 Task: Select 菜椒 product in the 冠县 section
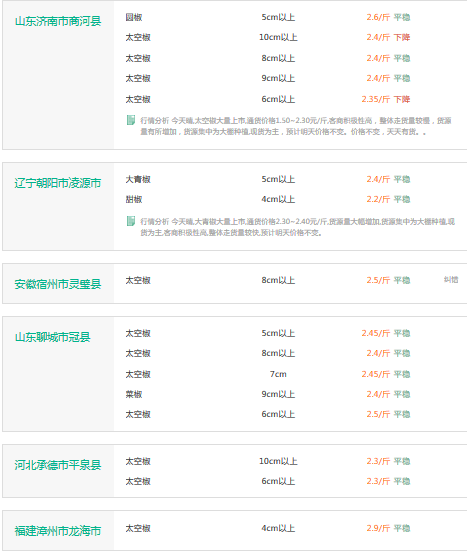click(134, 394)
